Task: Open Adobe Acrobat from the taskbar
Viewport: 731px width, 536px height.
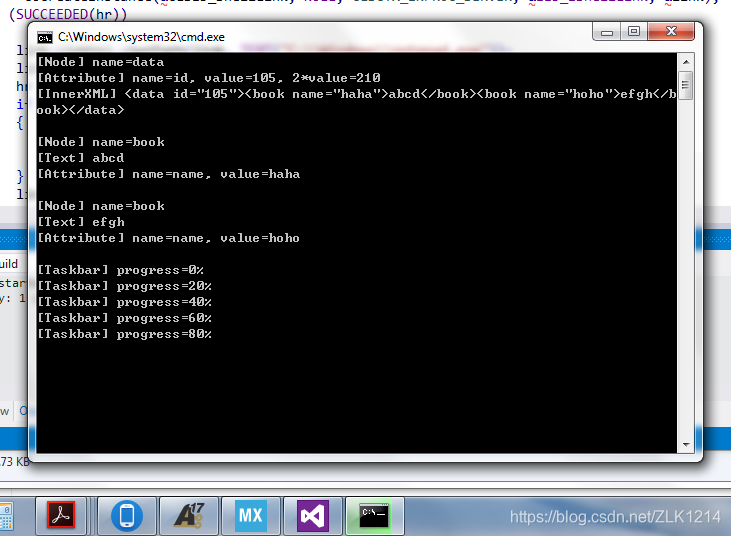Action: pyautogui.click(x=61, y=515)
